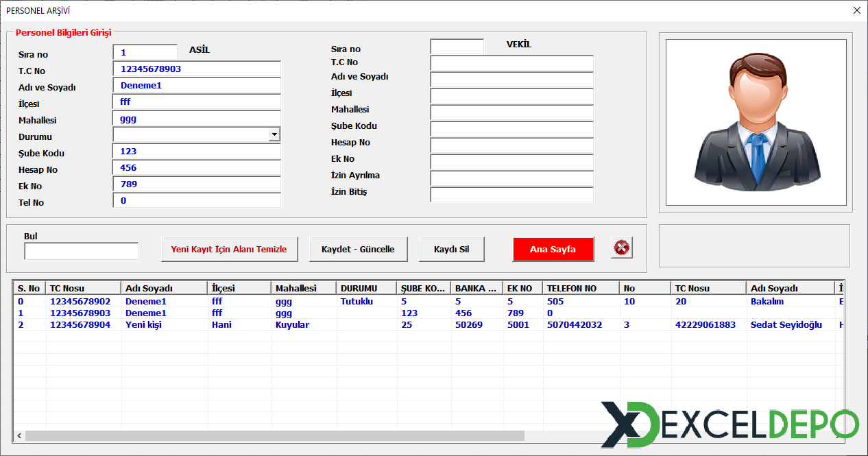This screenshot has height=456, width=868.
Task: Click the Kaydet - Güncelle button
Action: pos(358,249)
